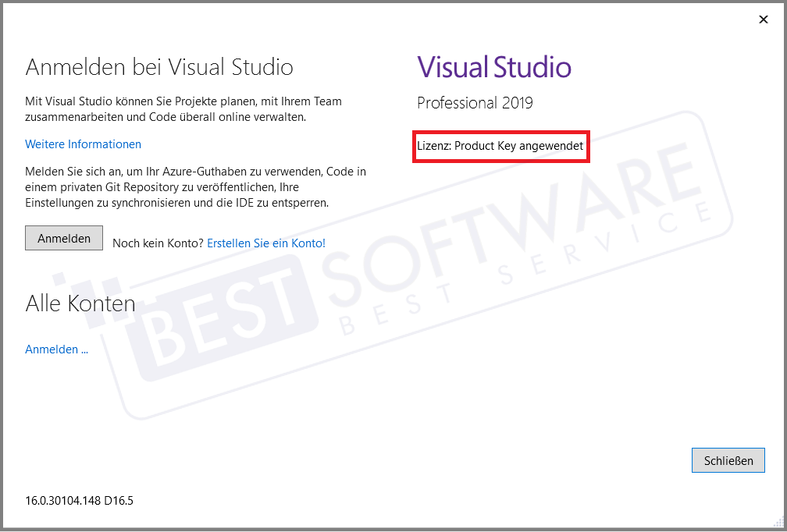Image resolution: width=787 pixels, height=532 pixels.
Task: Close the sign-in dialog with the X
Action: pyautogui.click(x=763, y=19)
